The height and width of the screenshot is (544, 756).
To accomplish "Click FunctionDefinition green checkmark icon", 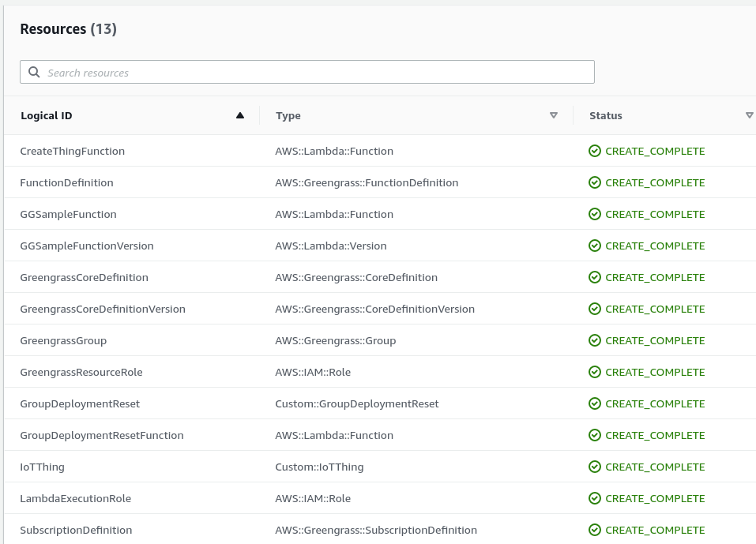I will (x=595, y=182).
